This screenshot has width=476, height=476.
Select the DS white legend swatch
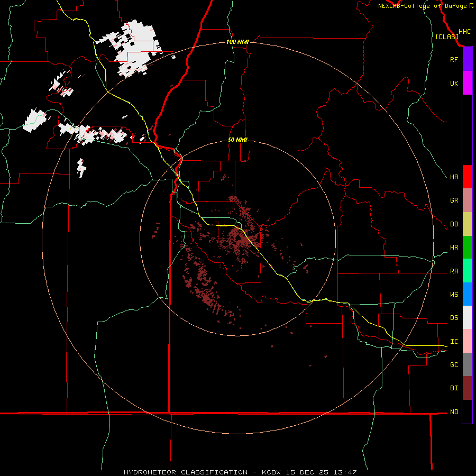467,317
